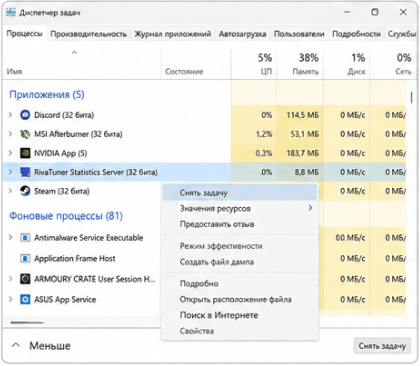Sort by the Имя column header
The width and height of the screenshot is (420, 366).
pyautogui.click(x=82, y=64)
